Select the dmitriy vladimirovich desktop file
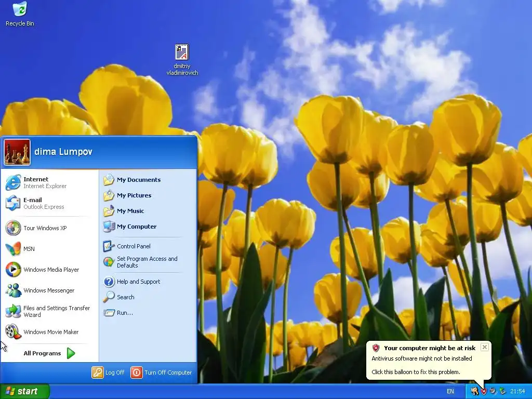Image resolution: width=532 pixels, height=399 pixels. (182, 60)
